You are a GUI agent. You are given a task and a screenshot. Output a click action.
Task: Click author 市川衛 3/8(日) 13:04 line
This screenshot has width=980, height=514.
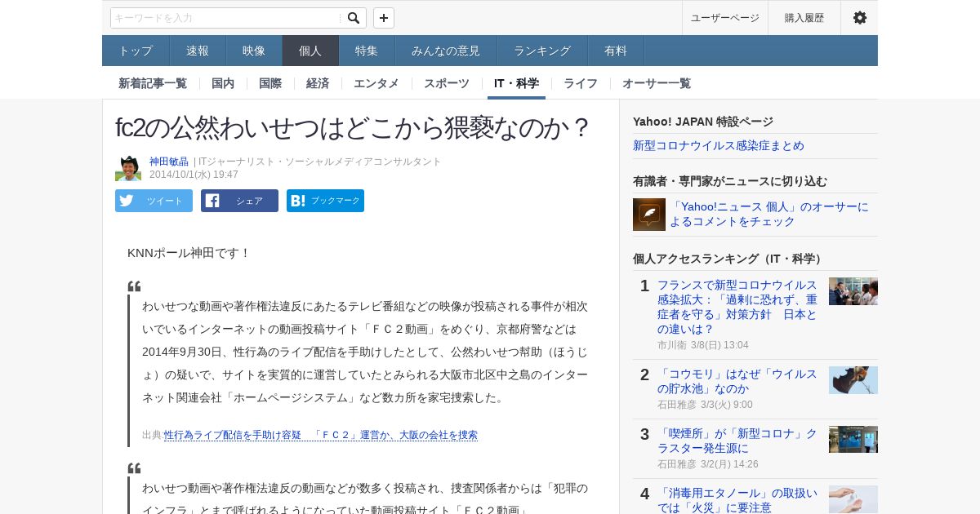(x=703, y=345)
